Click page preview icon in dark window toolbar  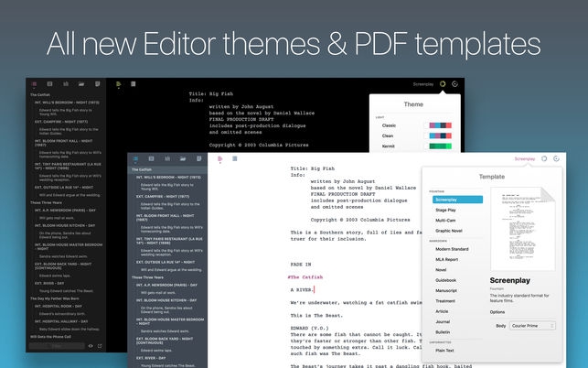134,84
